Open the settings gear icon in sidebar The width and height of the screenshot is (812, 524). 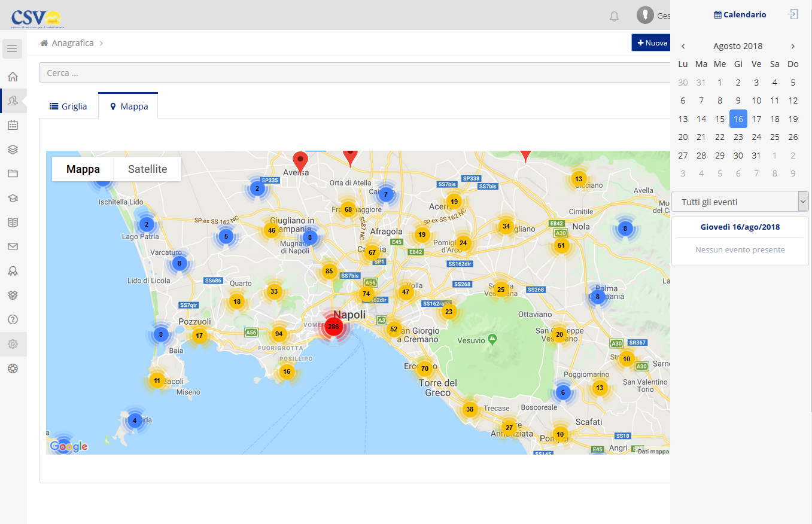[x=13, y=344]
